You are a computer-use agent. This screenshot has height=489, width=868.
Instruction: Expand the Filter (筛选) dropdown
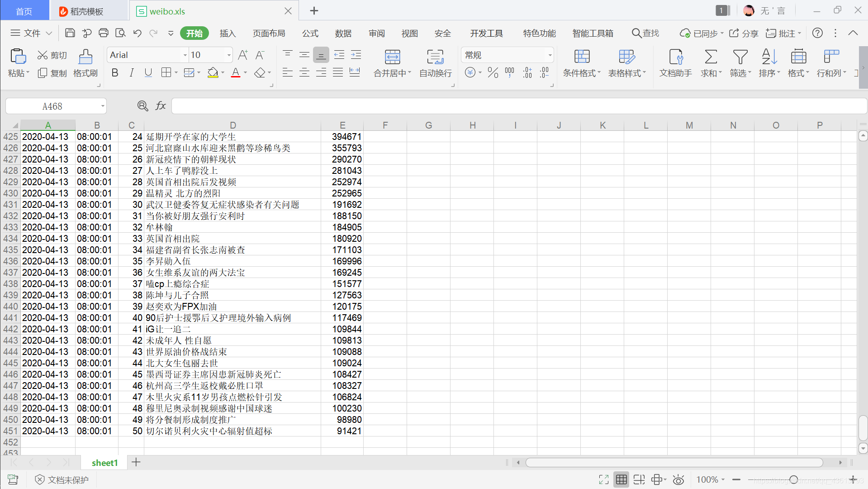pos(749,73)
